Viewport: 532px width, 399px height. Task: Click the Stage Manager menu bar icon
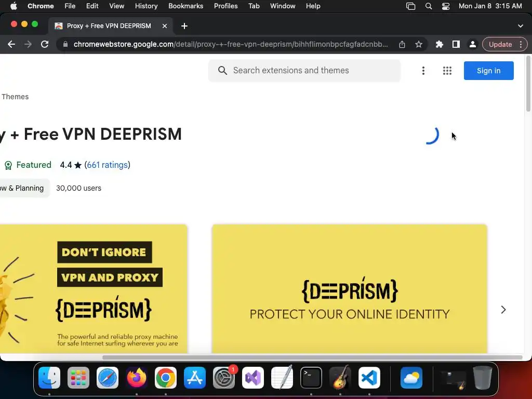pyautogui.click(x=410, y=6)
